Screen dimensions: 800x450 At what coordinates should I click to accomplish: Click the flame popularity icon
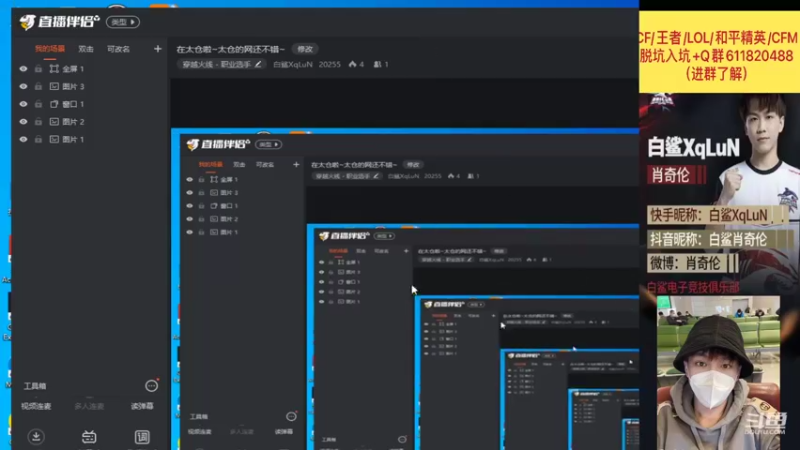353,64
